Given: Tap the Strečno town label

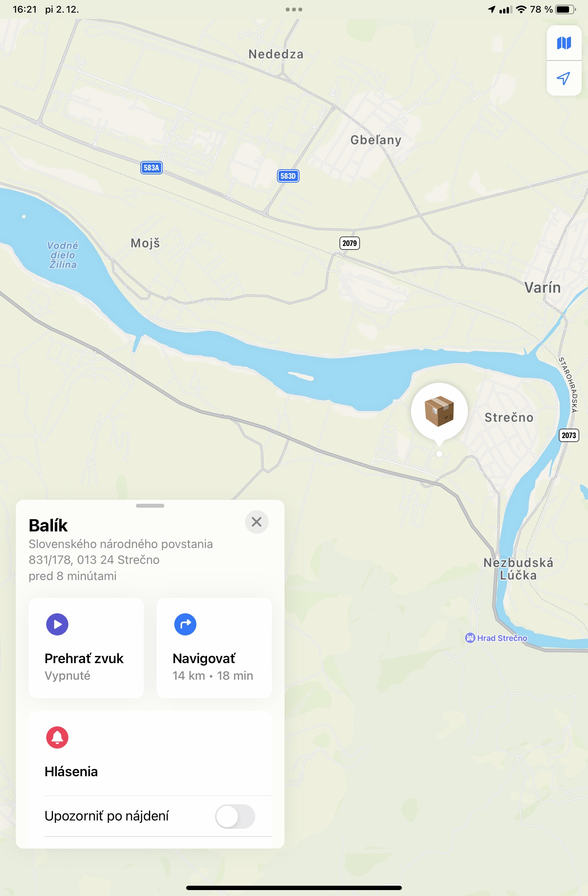Looking at the screenshot, I should tap(509, 418).
